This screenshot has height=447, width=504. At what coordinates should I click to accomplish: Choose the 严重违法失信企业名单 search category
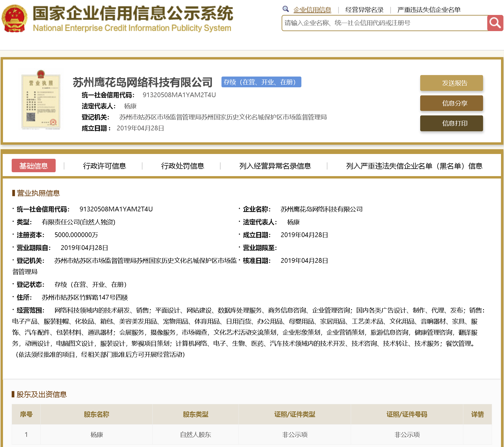click(x=429, y=10)
